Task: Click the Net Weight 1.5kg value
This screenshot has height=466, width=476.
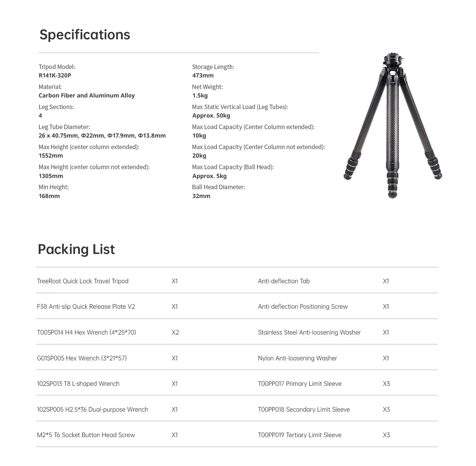Action: [200, 95]
